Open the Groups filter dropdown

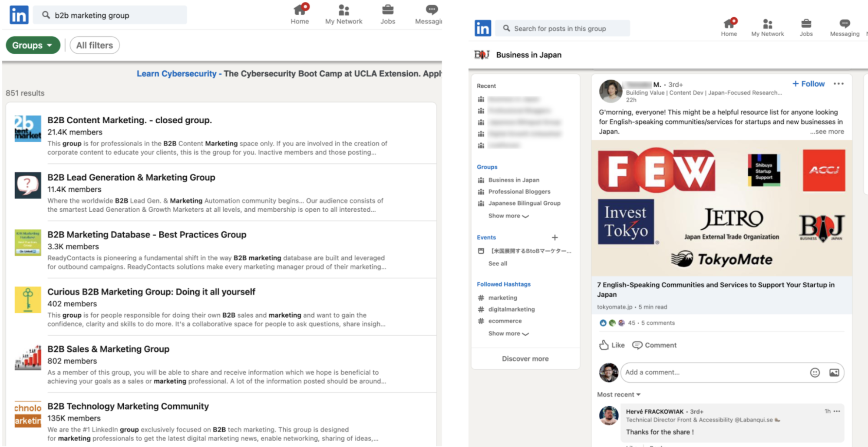tap(33, 45)
